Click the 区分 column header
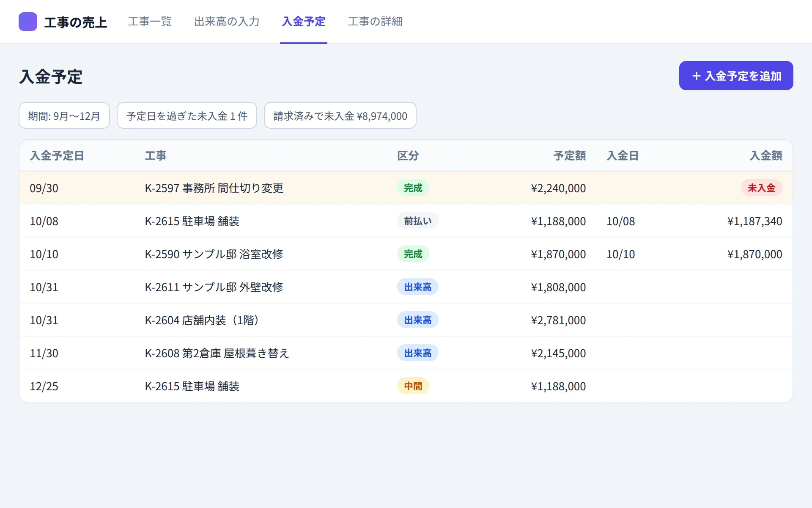 pos(408,156)
